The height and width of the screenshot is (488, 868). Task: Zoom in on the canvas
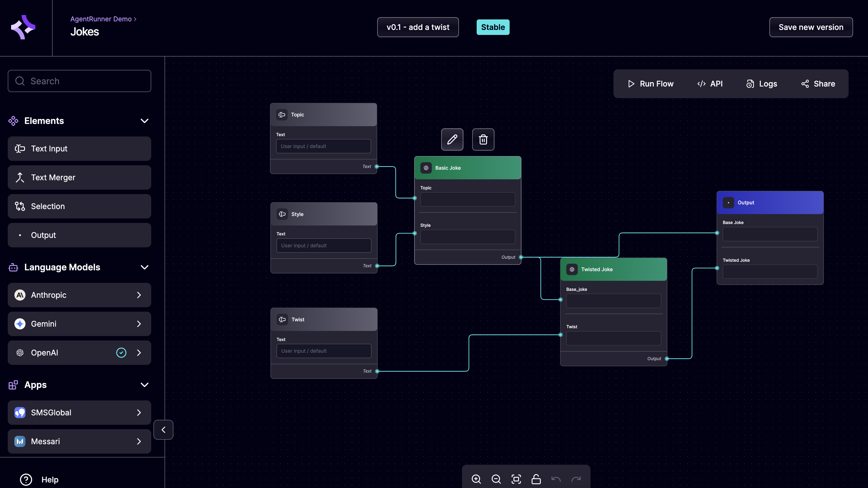pos(476,479)
